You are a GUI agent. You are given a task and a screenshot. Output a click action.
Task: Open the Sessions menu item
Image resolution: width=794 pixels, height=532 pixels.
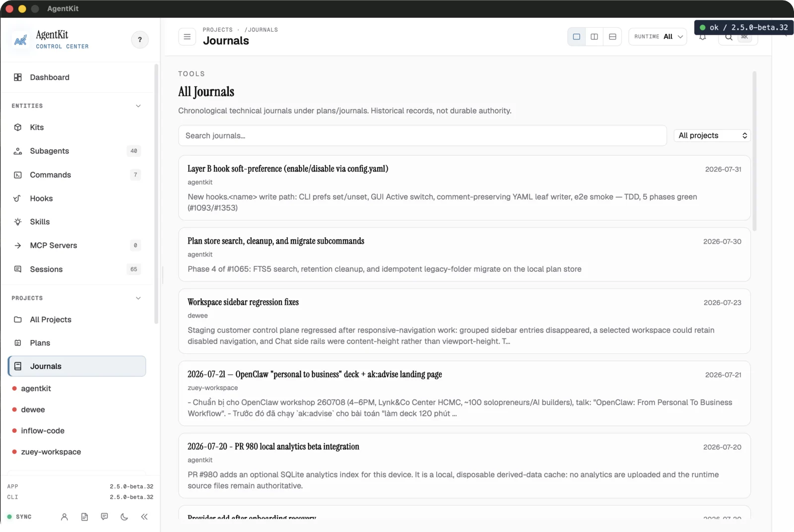point(77,269)
